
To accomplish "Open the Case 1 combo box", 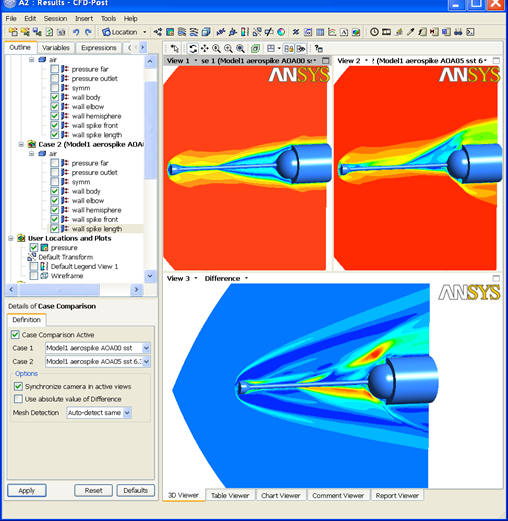I will (x=98, y=348).
